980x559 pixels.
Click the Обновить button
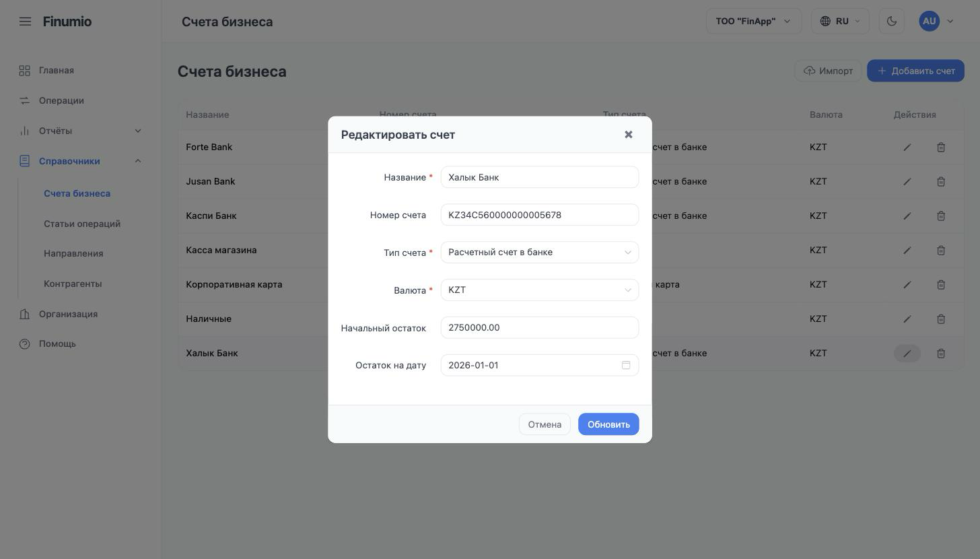pos(608,424)
